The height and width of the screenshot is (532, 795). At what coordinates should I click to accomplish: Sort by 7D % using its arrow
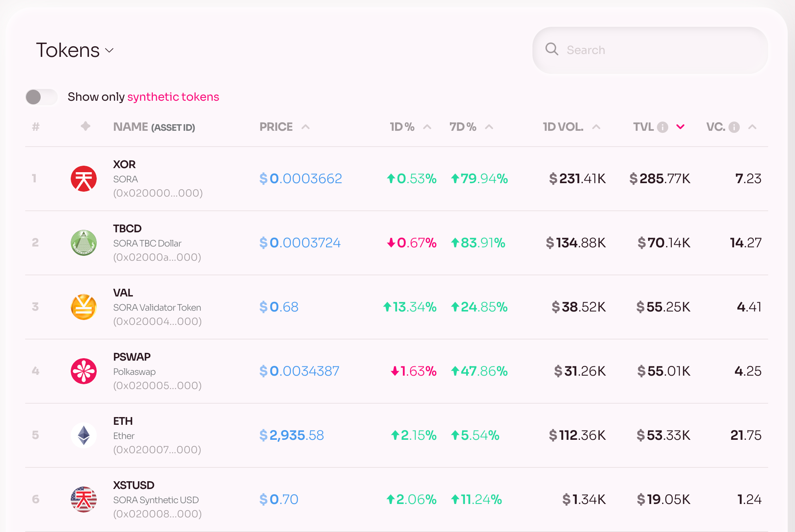489,127
